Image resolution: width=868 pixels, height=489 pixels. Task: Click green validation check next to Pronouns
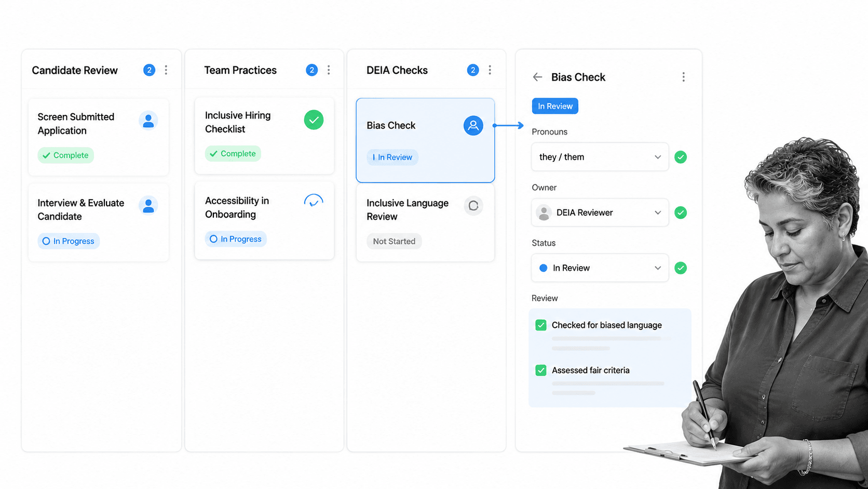click(x=680, y=157)
